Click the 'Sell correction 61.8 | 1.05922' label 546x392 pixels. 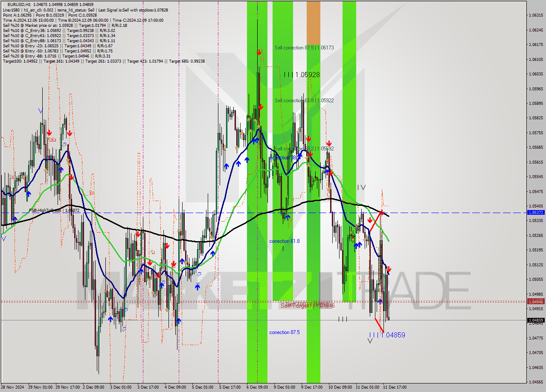pyautogui.click(x=304, y=101)
